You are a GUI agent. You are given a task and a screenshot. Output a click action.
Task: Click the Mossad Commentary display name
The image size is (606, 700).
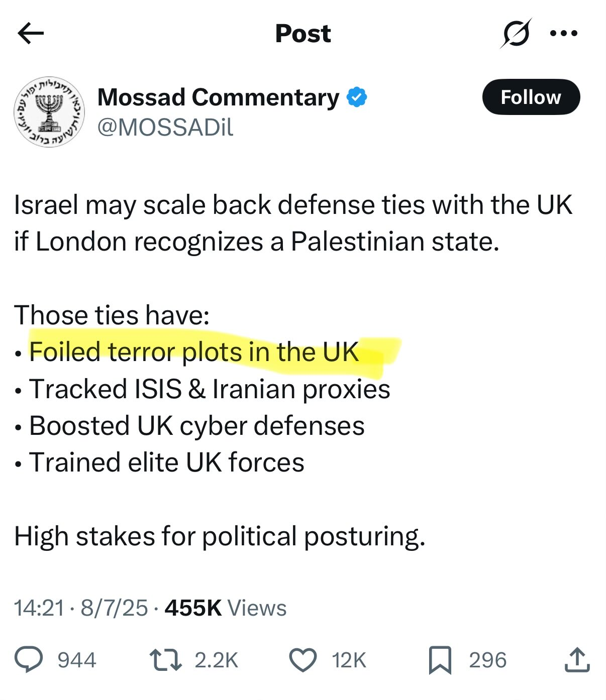point(219,97)
